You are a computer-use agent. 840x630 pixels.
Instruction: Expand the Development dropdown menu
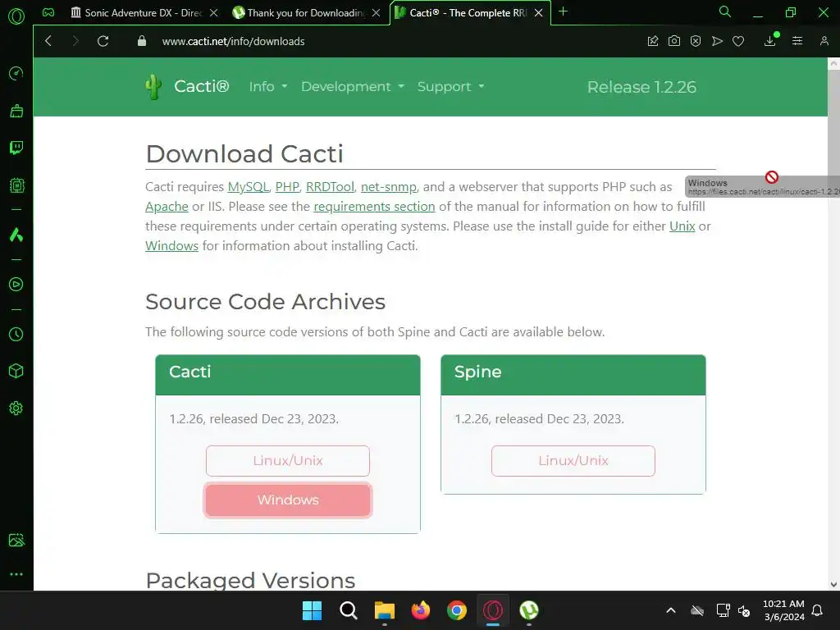coord(353,86)
